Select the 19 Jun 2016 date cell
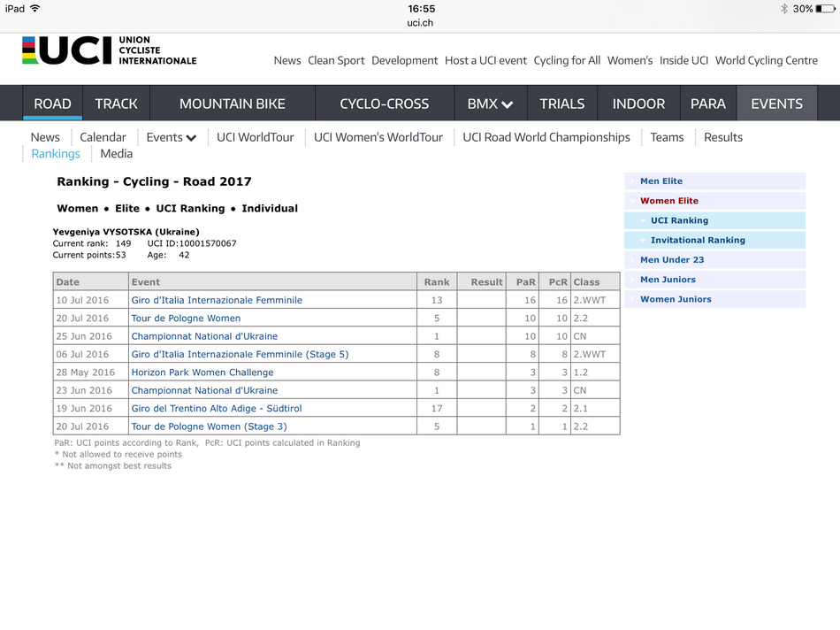The image size is (840, 630). tap(91, 409)
